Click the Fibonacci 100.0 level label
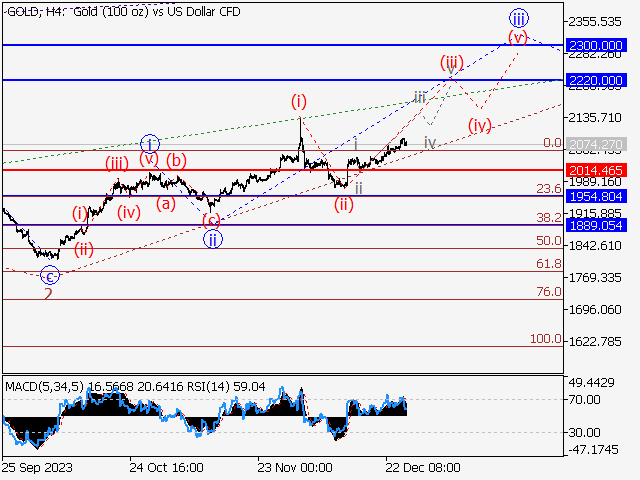 [x=546, y=339]
